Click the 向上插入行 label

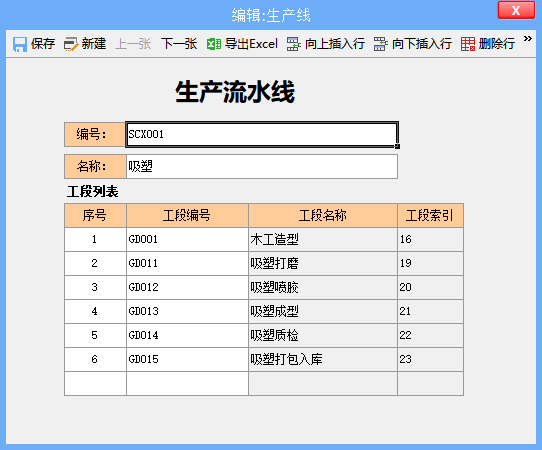click(x=335, y=44)
